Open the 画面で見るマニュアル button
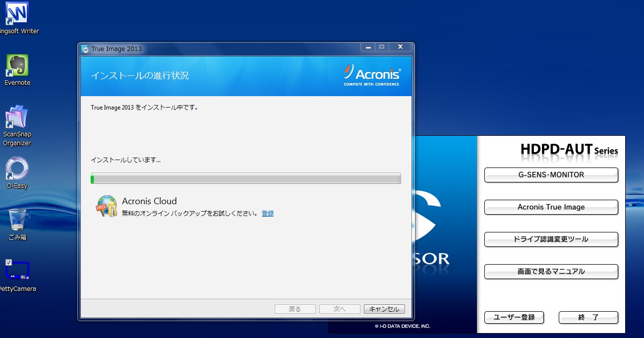 pos(551,272)
